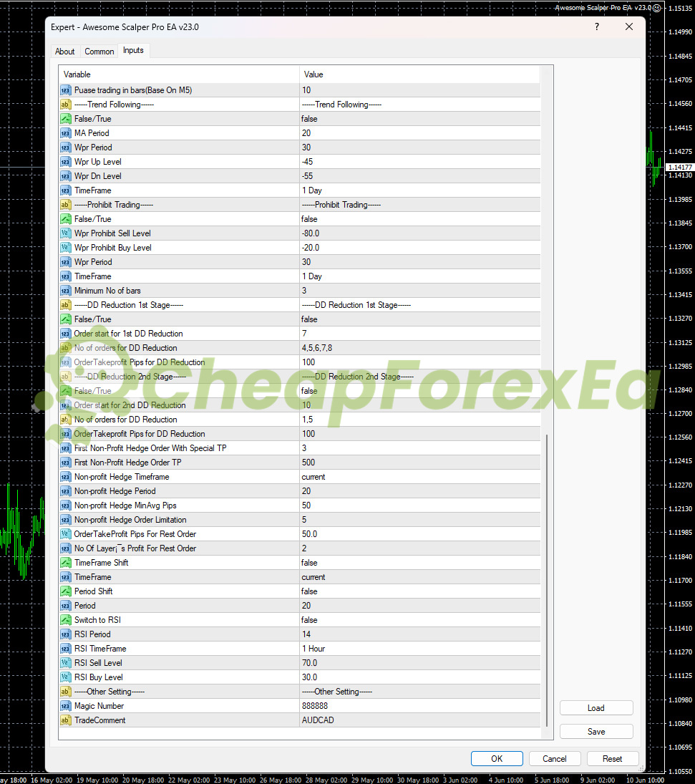The width and height of the screenshot is (695, 784).
Task: Select the Inputs tab
Action: [133, 51]
